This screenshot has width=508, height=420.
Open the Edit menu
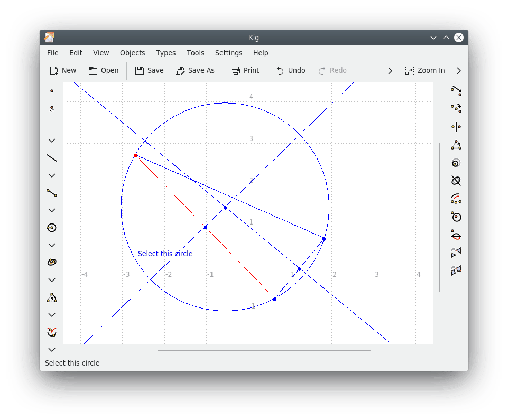[76, 53]
